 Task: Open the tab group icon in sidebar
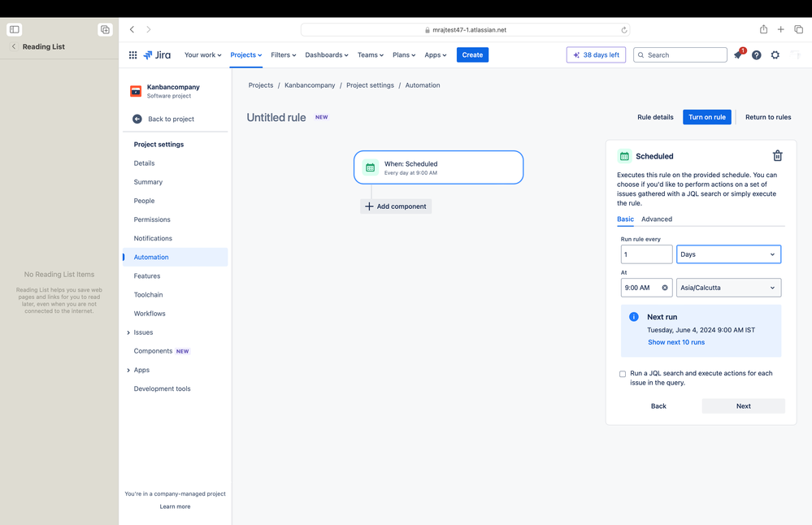[x=105, y=29]
